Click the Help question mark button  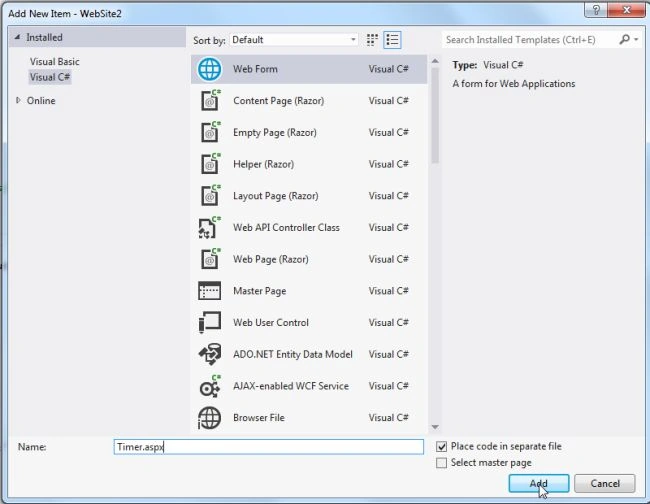coord(596,10)
